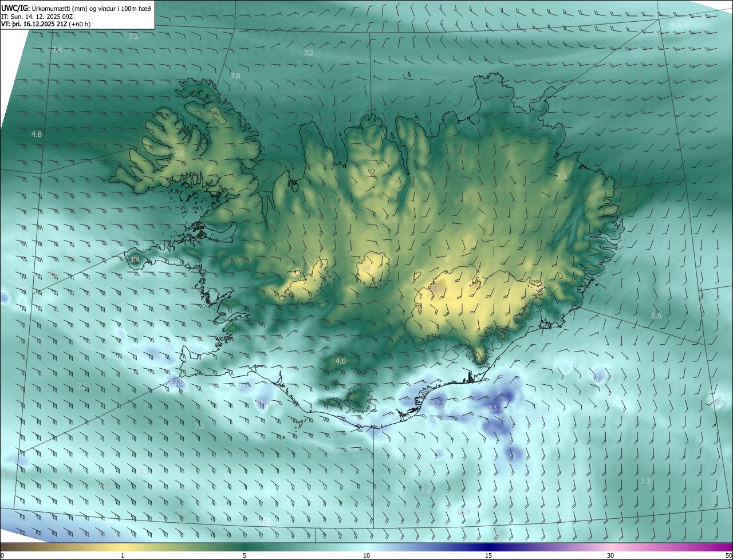733x560 pixels.
Task: Click the 12.5 value label near the coast
Action: pos(439,404)
